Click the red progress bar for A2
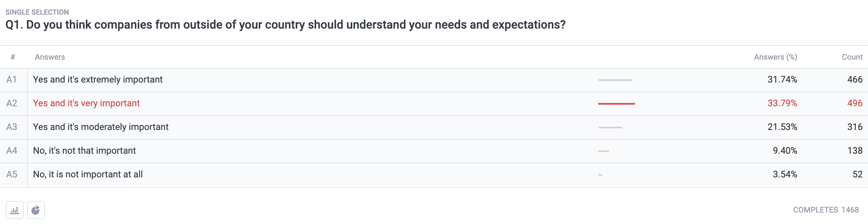The width and height of the screenshot is (868, 224). coord(616,104)
